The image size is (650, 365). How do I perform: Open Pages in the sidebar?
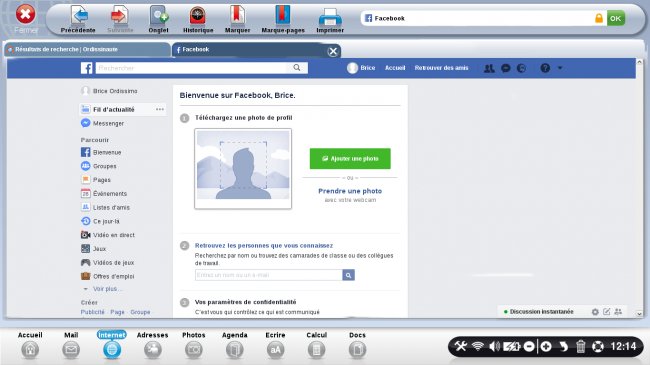[x=96, y=180]
